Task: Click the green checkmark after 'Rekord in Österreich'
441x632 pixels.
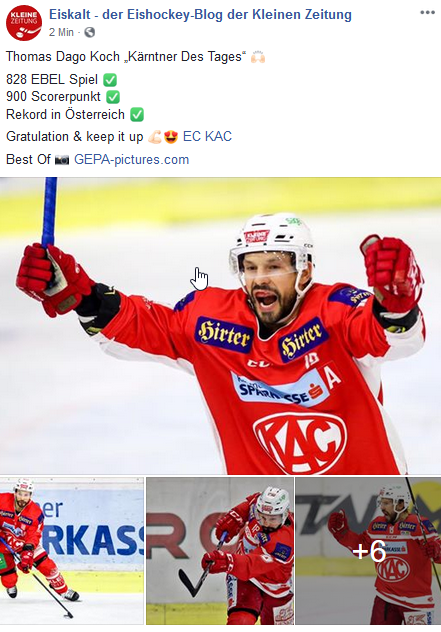Action: pos(137,115)
